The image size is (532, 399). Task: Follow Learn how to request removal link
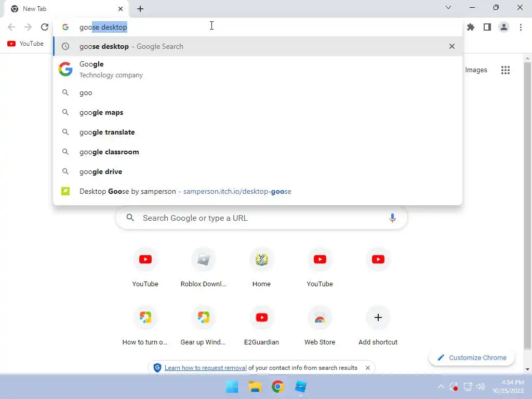(205, 368)
